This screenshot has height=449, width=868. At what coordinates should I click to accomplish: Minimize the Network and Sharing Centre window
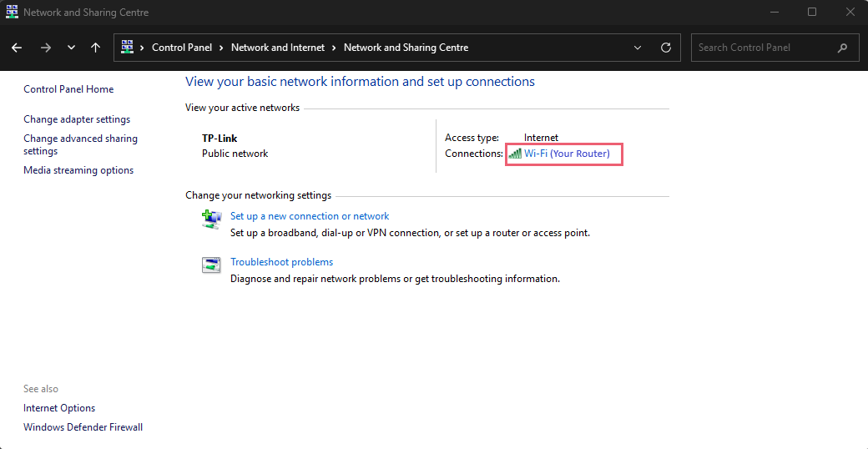click(774, 12)
